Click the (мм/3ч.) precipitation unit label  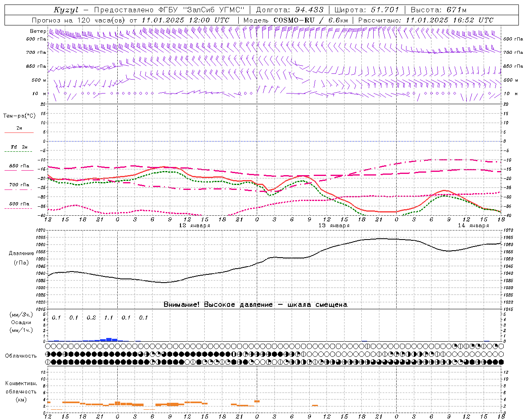click(x=21, y=315)
